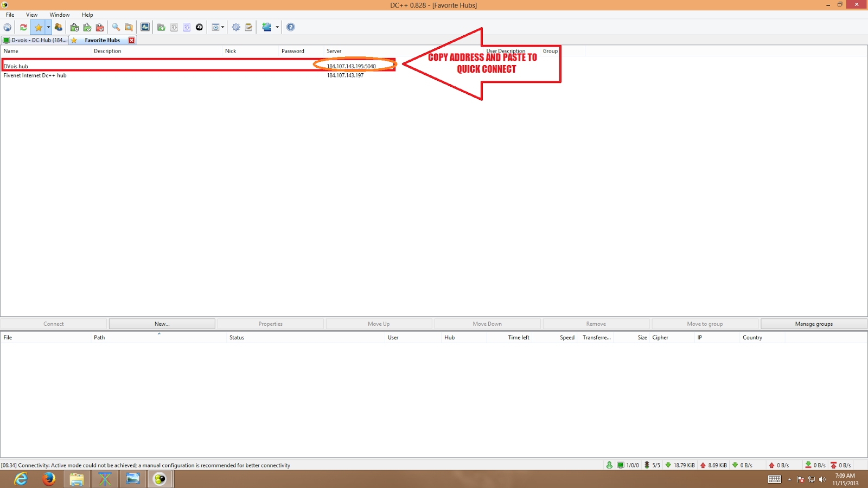Click the connectivity status message text
The width and height of the screenshot is (868, 488).
pos(145,465)
